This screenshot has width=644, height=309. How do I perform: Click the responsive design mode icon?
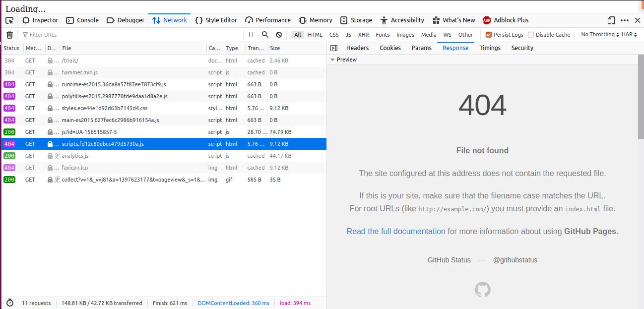(x=611, y=20)
